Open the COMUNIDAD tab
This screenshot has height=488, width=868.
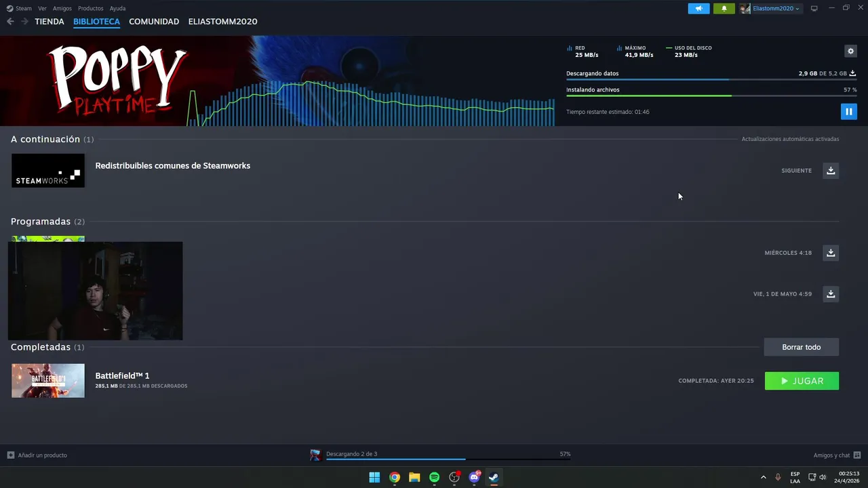pyautogui.click(x=154, y=22)
